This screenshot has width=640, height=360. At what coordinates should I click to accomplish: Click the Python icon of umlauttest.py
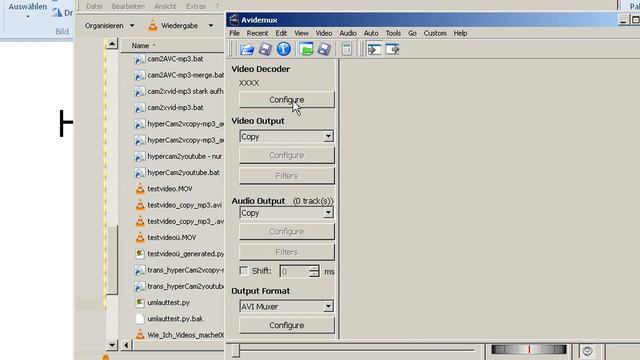[x=140, y=302]
